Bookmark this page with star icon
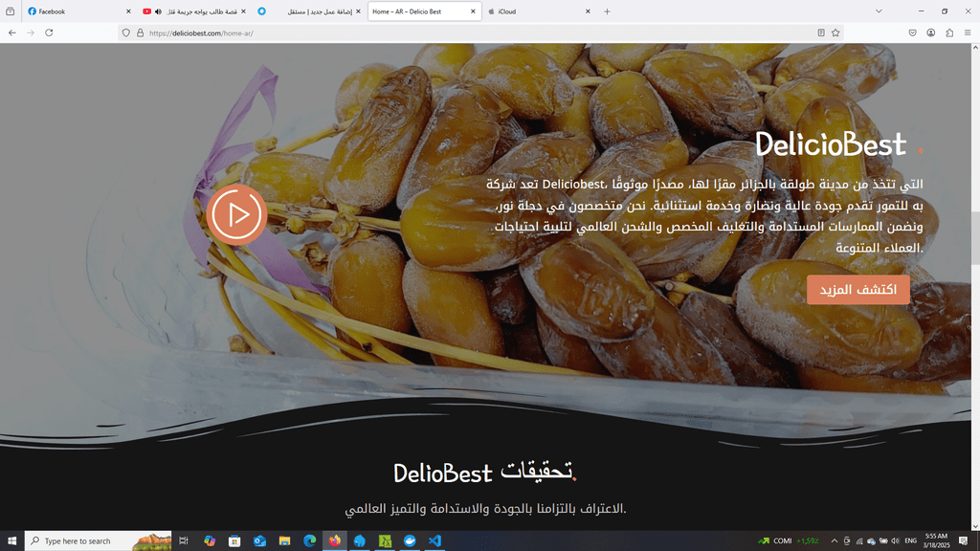The height and width of the screenshot is (551, 980). pos(835,33)
